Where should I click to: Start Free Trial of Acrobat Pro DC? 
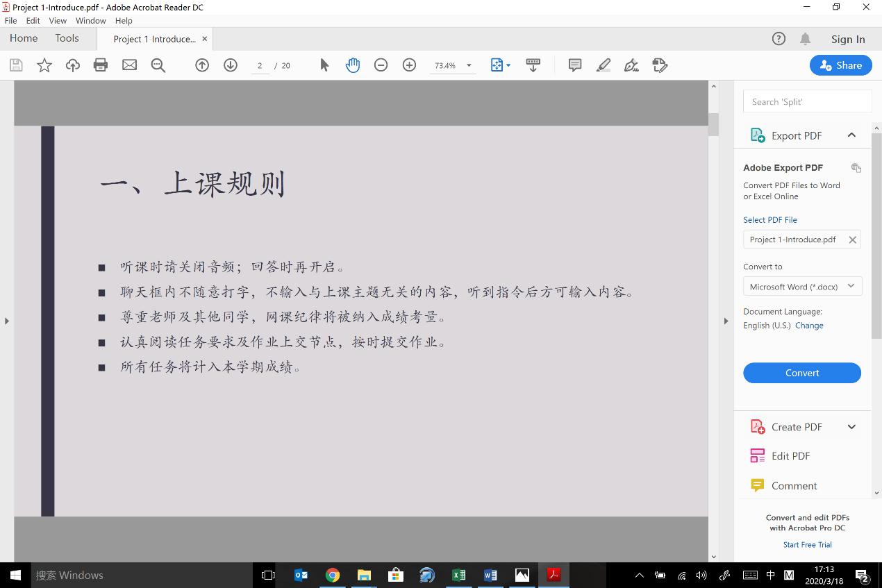click(807, 544)
